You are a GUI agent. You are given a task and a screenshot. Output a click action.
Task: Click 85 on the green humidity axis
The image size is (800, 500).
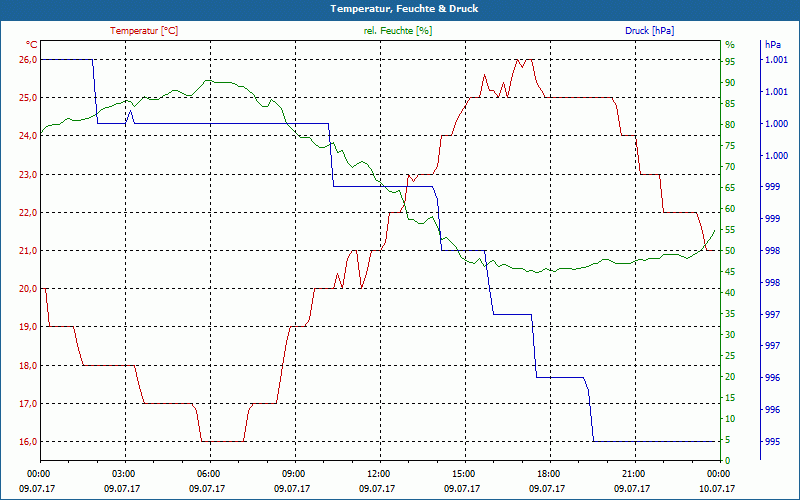tap(730, 104)
